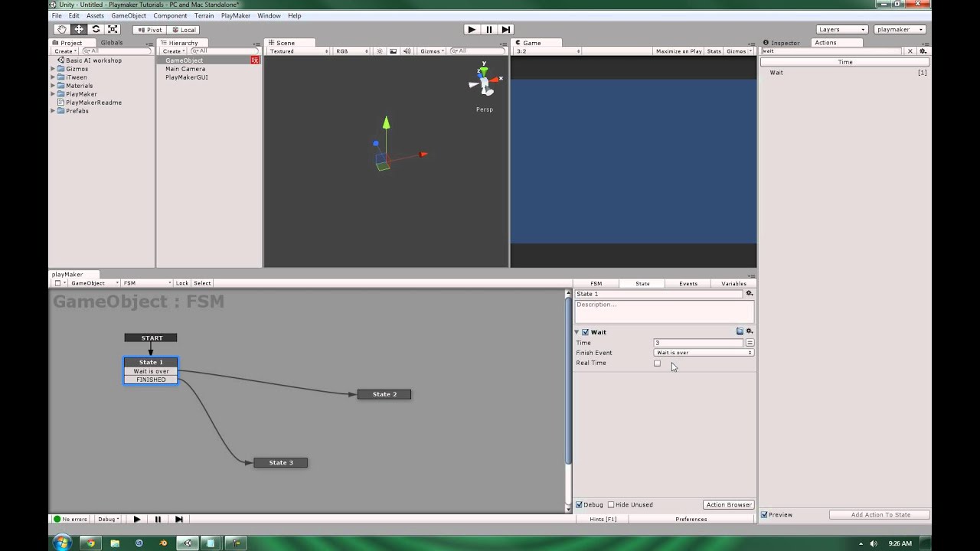Viewport: 980px width, 551px height.
Task: Click the main Step button at top
Action: [x=505, y=29]
